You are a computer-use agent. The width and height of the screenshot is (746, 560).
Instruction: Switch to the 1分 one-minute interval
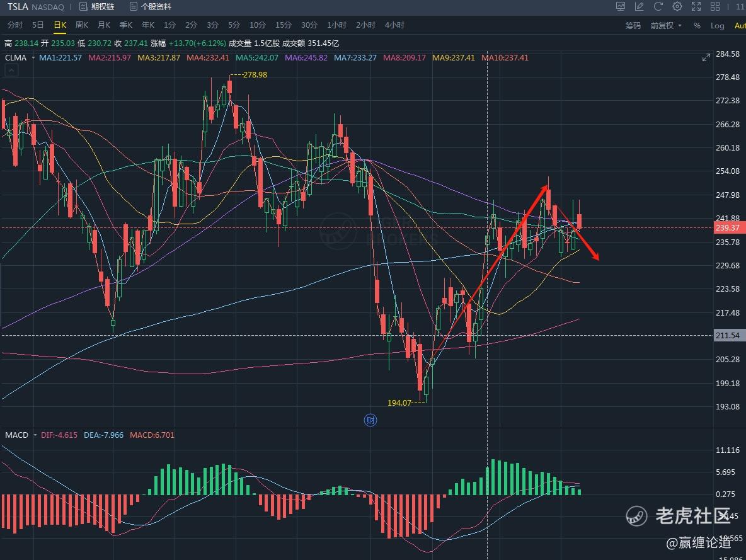pos(170,25)
